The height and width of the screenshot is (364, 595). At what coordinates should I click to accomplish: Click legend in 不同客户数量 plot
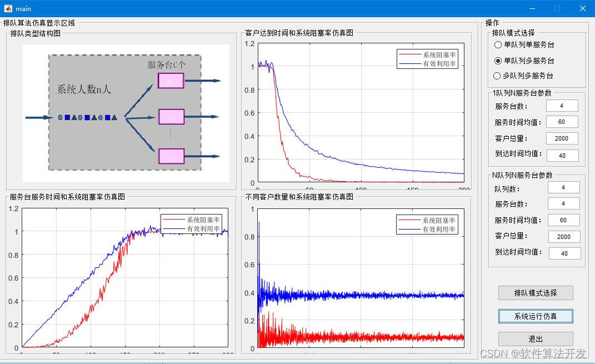click(427, 225)
